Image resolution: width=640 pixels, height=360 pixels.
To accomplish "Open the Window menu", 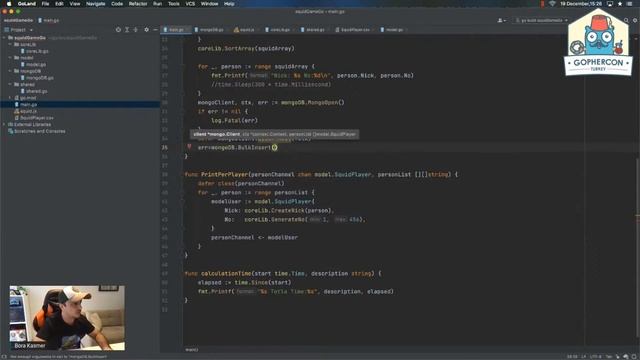I will point(209,4).
